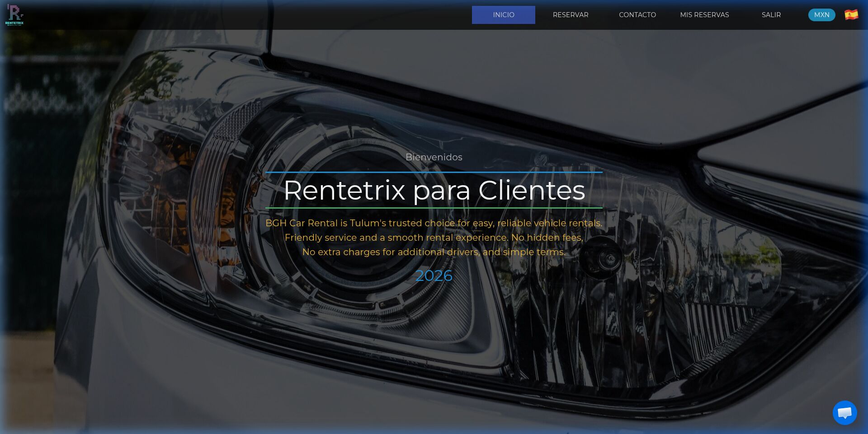Viewport: 868px width, 434px height.
Task: Click the Rentetrix para Clientes heading
Action: [434, 190]
